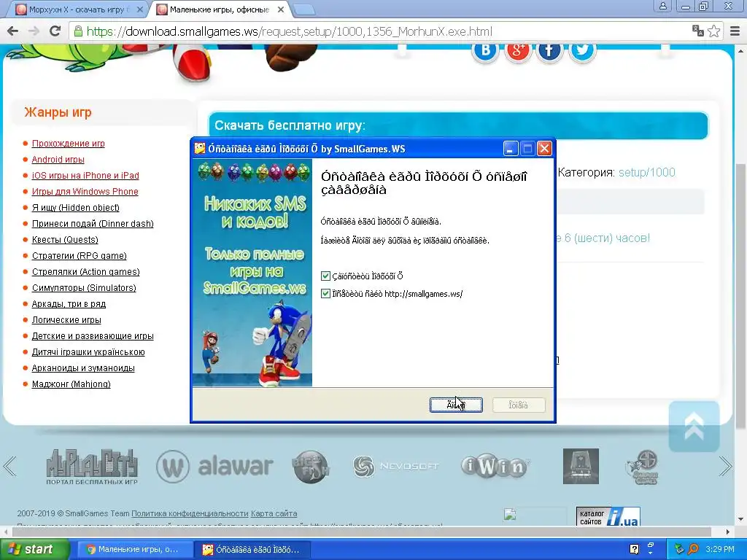Open iWin partner logo
The width and height of the screenshot is (747, 560).
[495, 467]
